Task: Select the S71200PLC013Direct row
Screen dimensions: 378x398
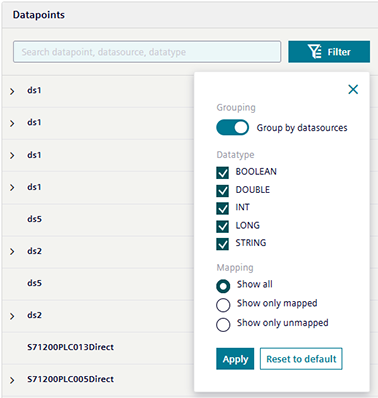Action: click(98, 348)
